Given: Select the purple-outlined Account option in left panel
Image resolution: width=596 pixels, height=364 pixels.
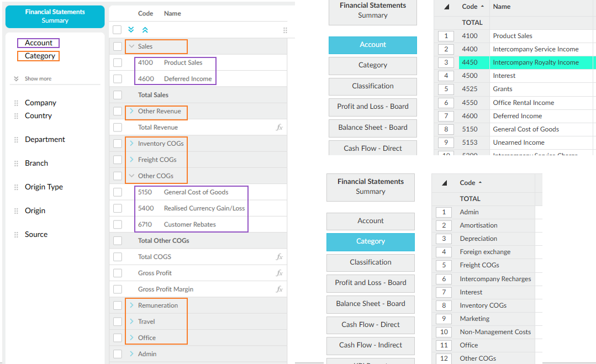Looking at the screenshot, I should 38,43.
